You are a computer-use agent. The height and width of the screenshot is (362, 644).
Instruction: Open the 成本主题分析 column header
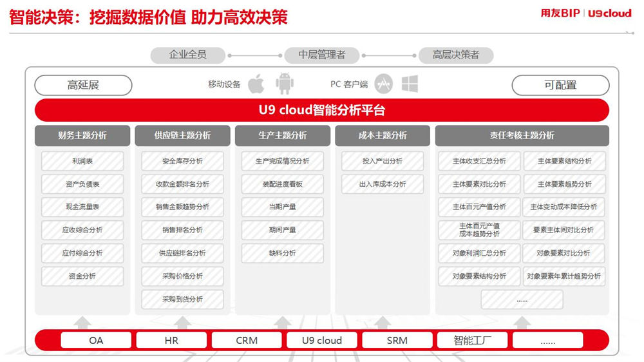(383, 136)
